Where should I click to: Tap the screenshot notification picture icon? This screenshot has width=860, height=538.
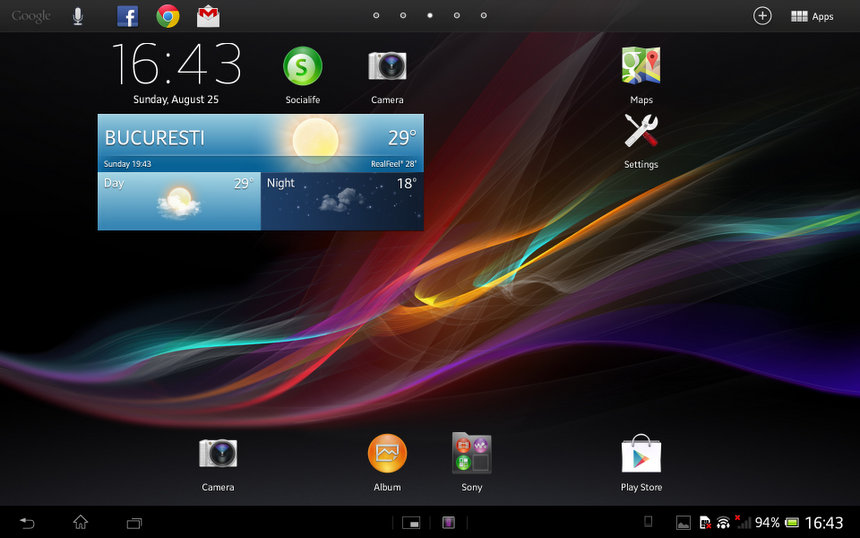coord(683,523)
